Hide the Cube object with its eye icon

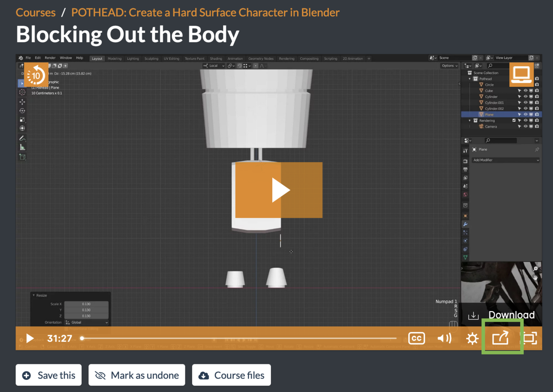tap(525, 91)
